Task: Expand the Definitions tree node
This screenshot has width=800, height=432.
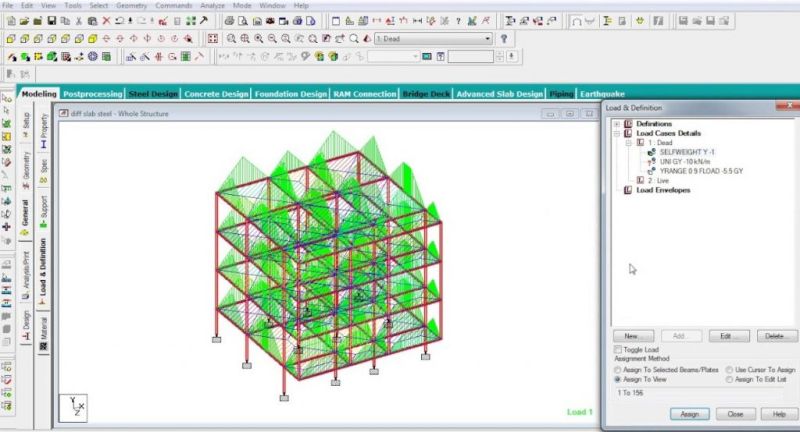Action: click(x=618, y=123)
